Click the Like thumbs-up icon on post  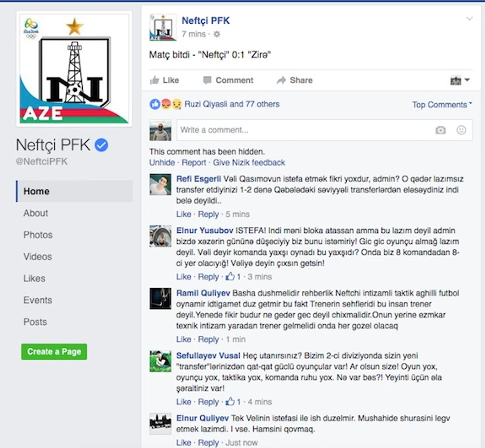154,80
